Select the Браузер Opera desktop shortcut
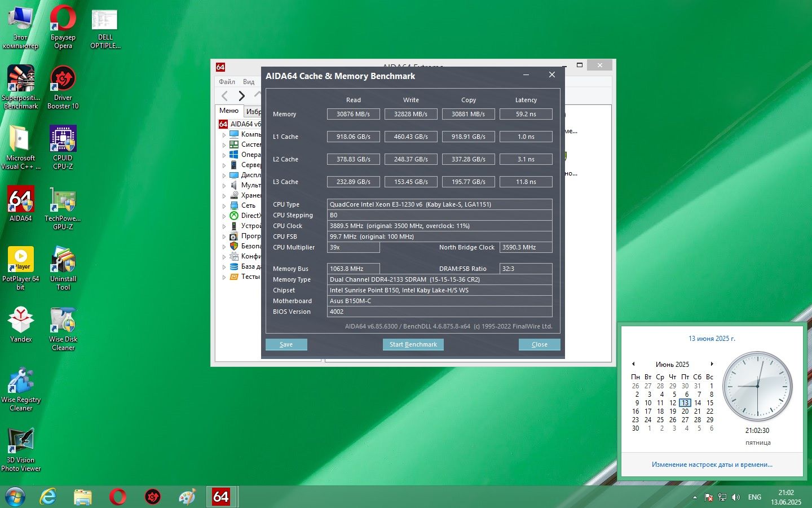This screenshot has width=812, height=508. tap(63, 26)
